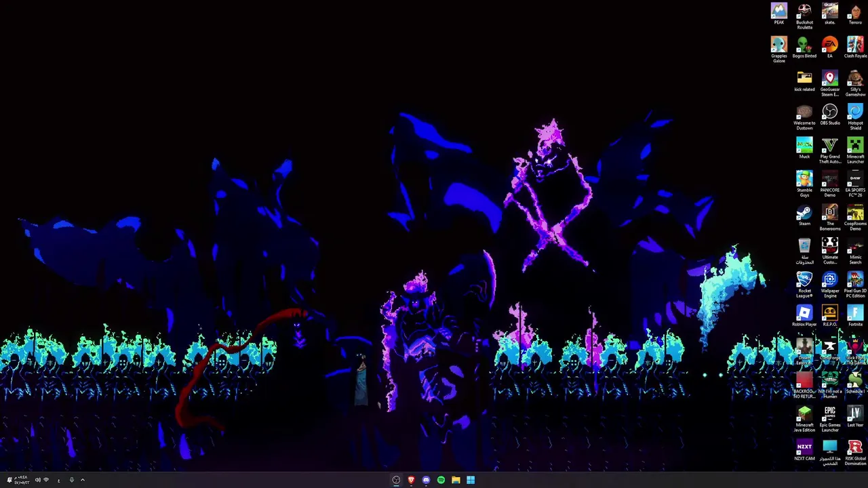Open the Windows Start button in taskbar
Viewport: 868px width, 488px height.
[471, 480]
